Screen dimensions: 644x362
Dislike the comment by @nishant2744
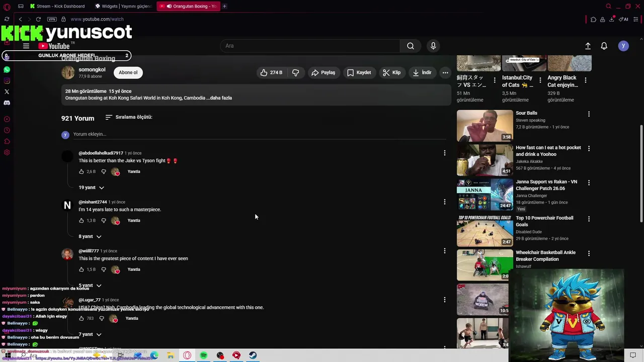pyautogui.click(x=104, y=220)
